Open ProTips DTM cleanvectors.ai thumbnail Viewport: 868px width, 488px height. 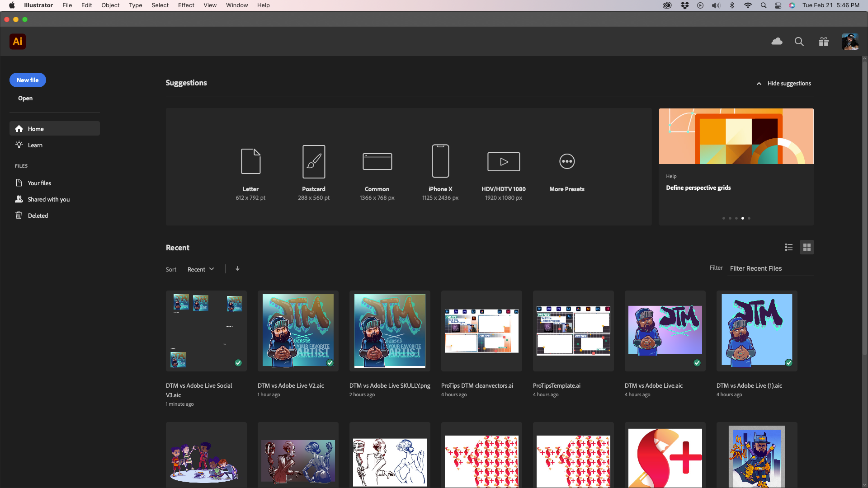point(481,331)
